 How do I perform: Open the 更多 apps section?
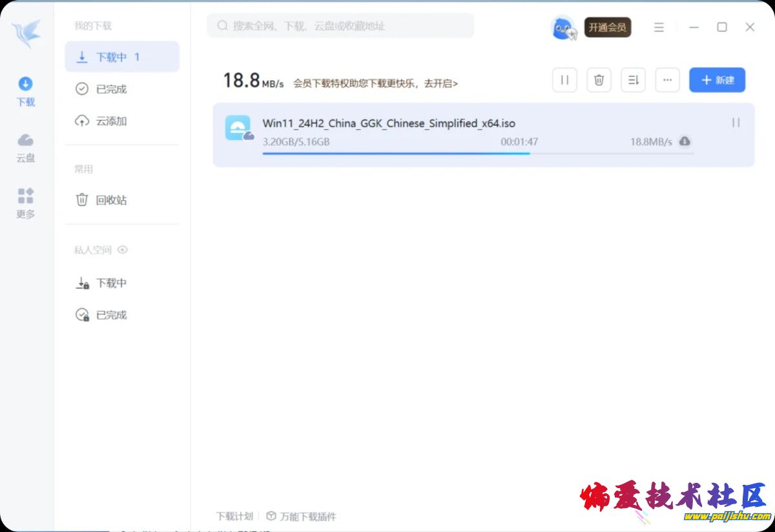coord(26,203)
